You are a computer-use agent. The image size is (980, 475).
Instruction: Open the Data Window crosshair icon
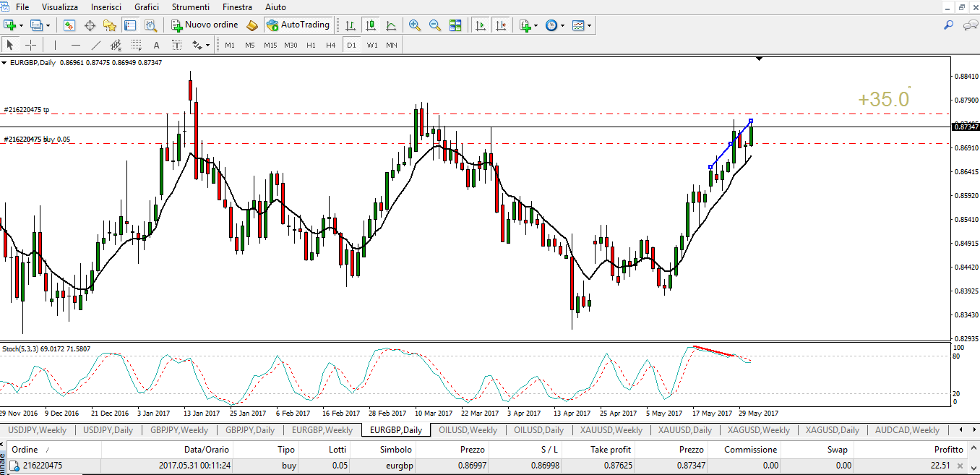pos(90,25)
